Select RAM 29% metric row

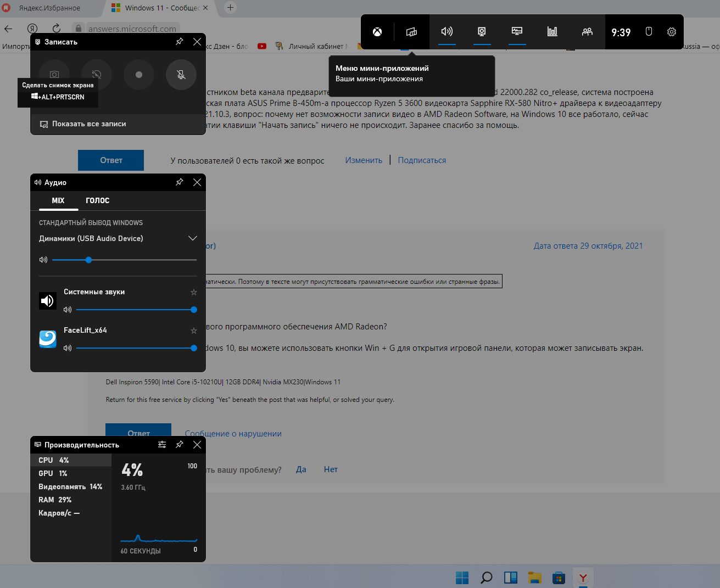point(71,500)
